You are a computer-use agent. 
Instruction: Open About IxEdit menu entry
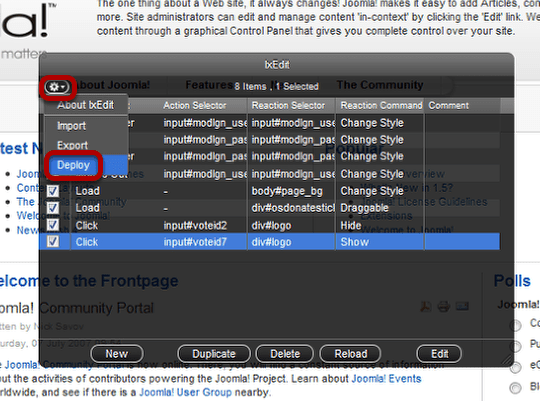pos(86,105)
